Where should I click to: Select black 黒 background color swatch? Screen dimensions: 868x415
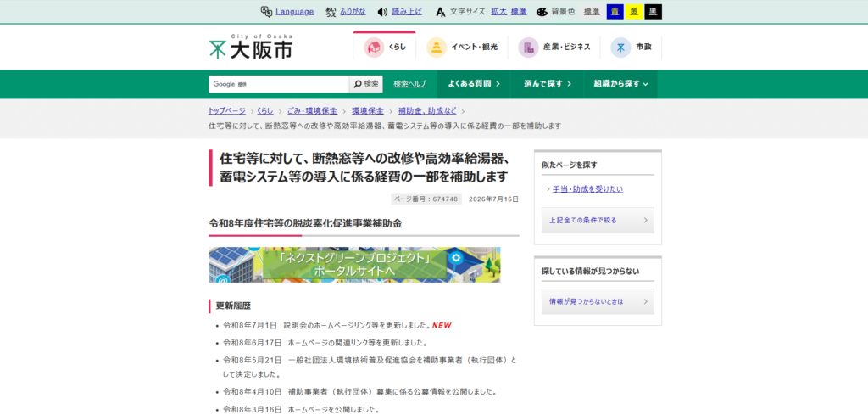click(x=654, y=12)
